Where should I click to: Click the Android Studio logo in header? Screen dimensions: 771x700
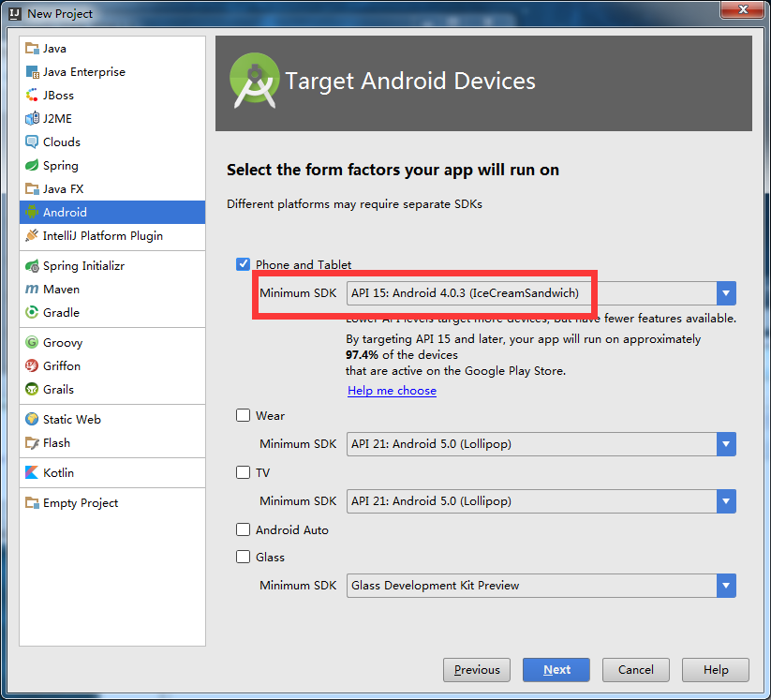254,81
